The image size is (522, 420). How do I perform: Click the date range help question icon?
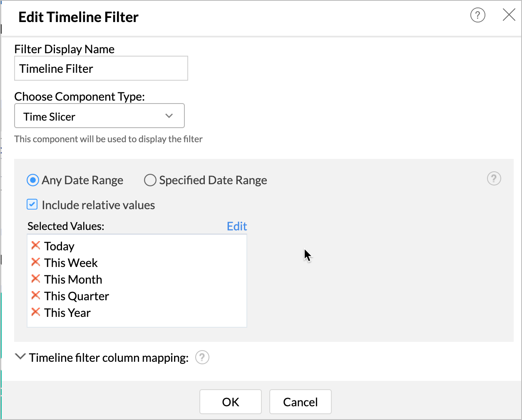pyautogui.click(x=494, y=179)
